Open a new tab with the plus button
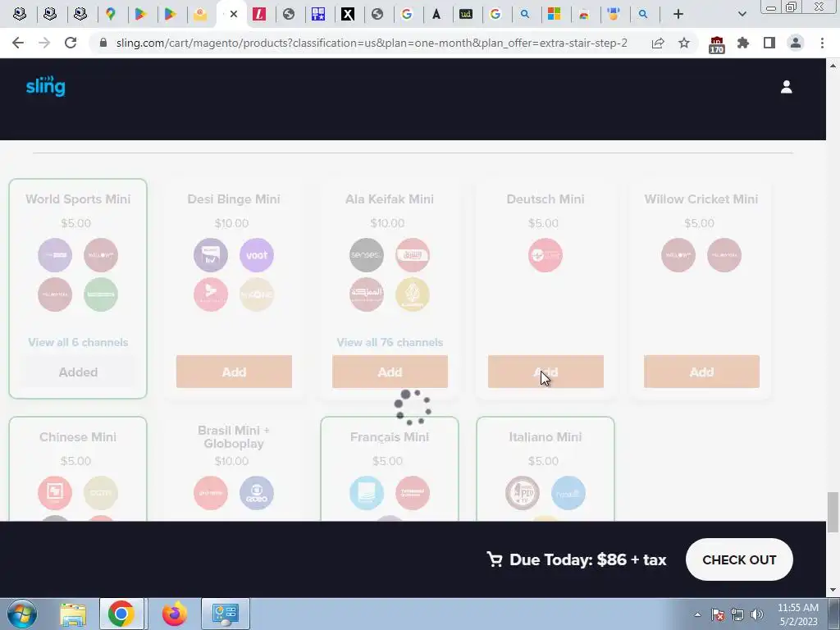This screenshot has width=840, height=630. pyautogui.click(x=678, y=14)
